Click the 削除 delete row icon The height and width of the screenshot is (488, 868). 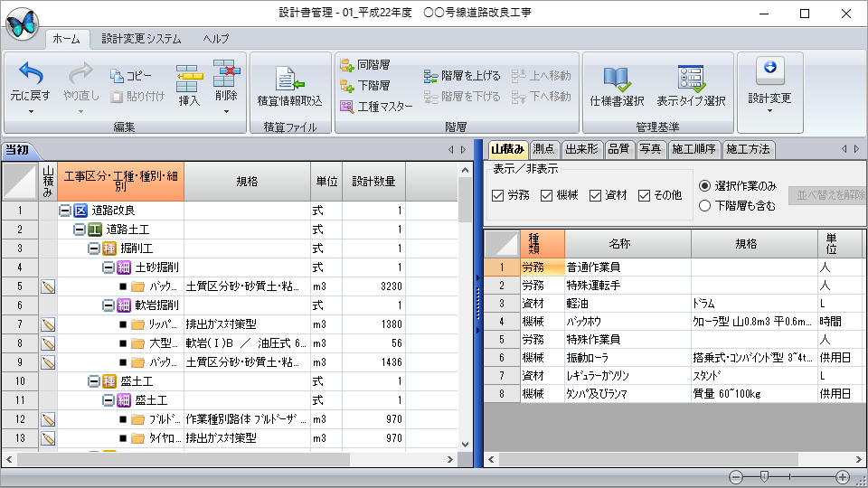[226, 72]
